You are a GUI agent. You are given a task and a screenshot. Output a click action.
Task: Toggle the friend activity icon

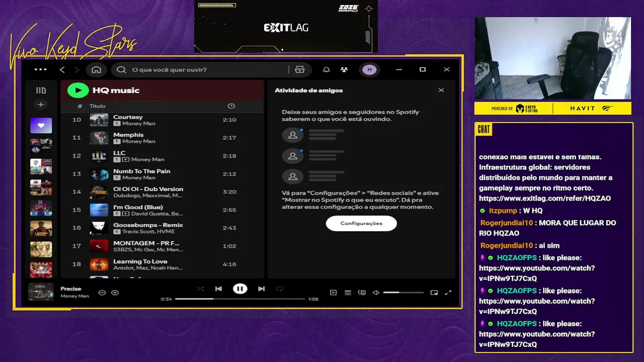(344, 69)
